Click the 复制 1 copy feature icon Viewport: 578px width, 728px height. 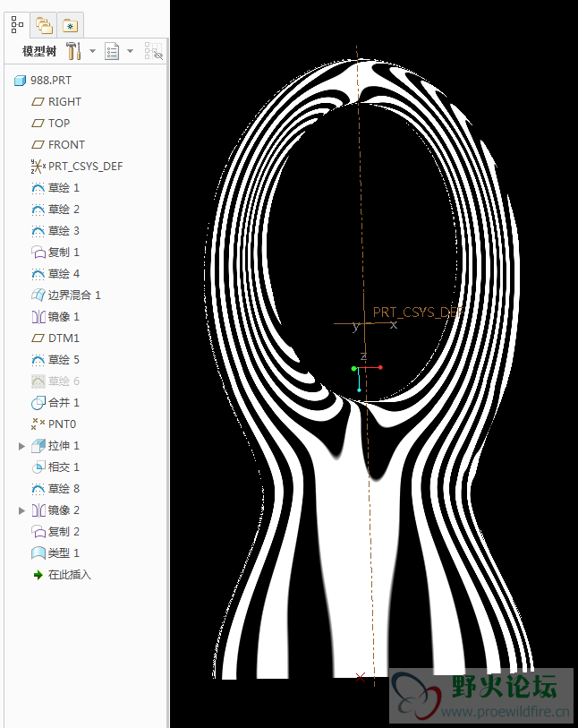(38, 253)
